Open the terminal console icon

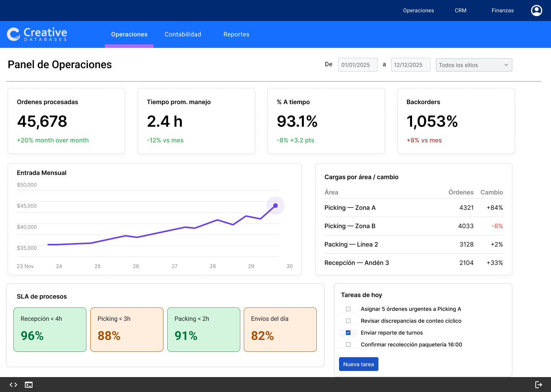coord(29,385)
